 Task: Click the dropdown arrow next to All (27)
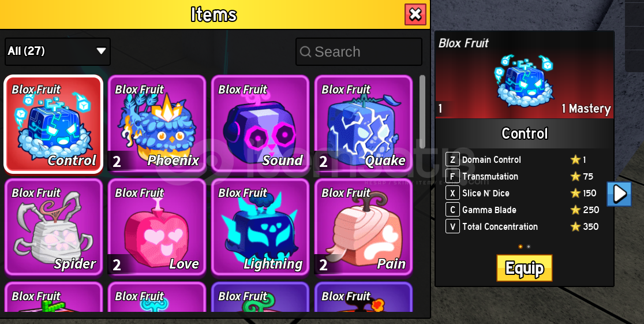coord(101,51)
